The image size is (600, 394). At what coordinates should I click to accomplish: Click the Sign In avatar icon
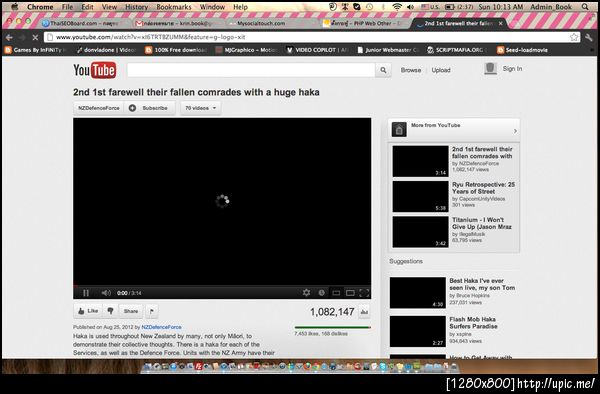[490, 68]
